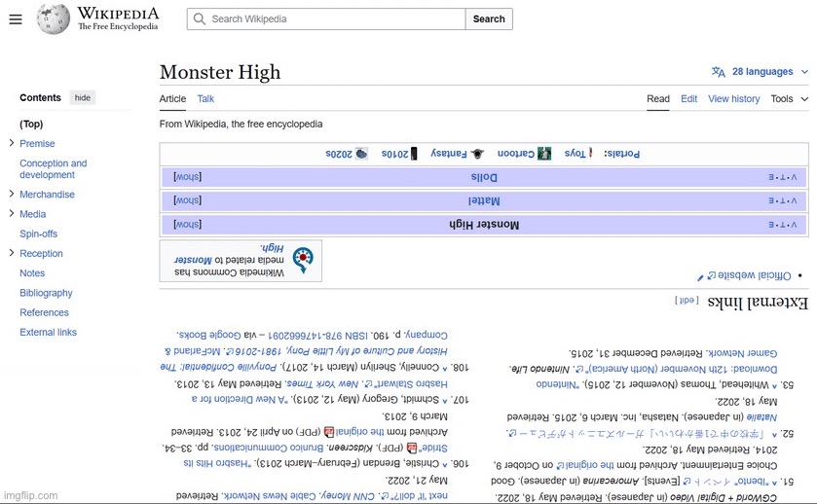The image size is (817, 504).
Task: Open the Toys portal link
Action: (x=575, y=153)
